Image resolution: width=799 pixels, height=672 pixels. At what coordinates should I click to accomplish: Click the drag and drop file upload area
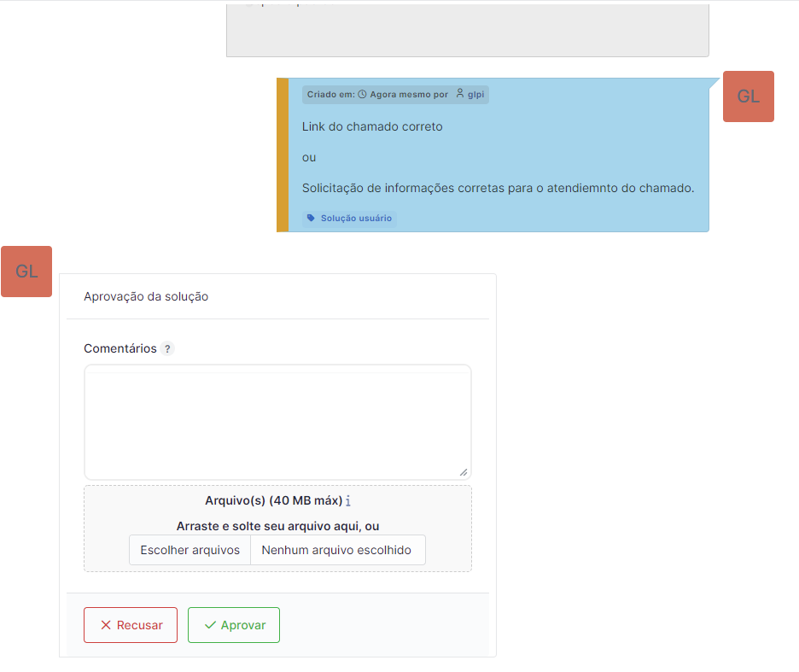pos(277,526)
